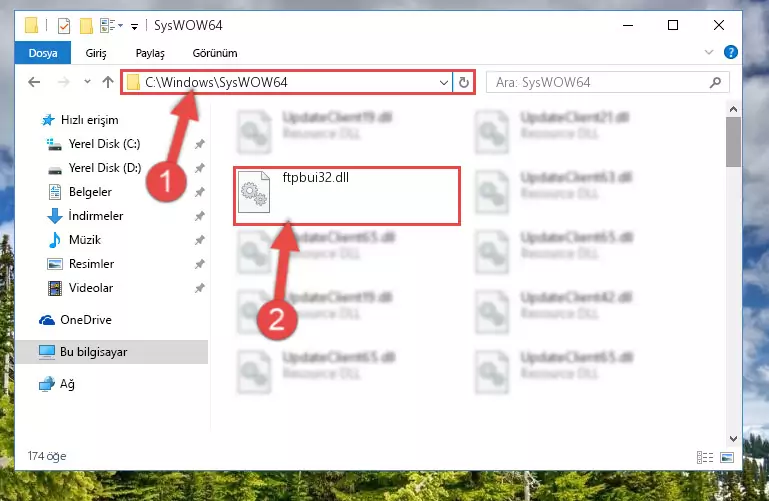
Task: Click the address bar path C:\Windows\SysWOW64
Action: click(216, 82)
